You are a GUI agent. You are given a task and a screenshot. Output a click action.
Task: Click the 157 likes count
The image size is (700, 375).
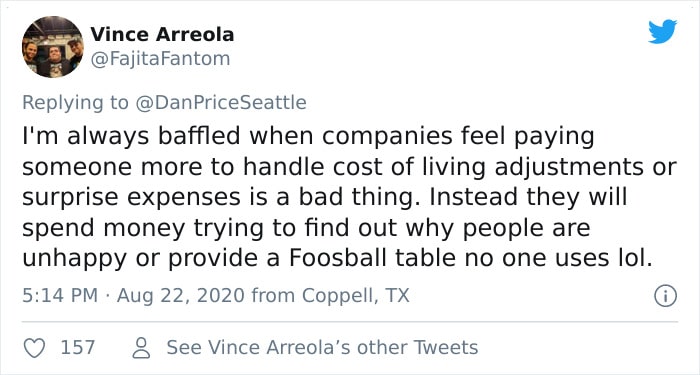(78, 347)
